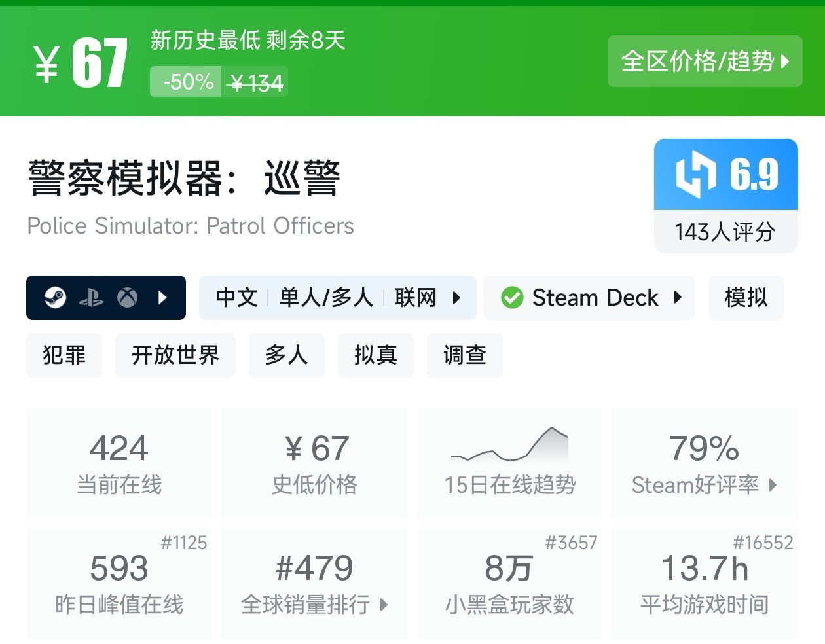The image size is (825, 644).
Task: Select the 调查 tag
Action: pyautogui.click(x=465, y=355)
